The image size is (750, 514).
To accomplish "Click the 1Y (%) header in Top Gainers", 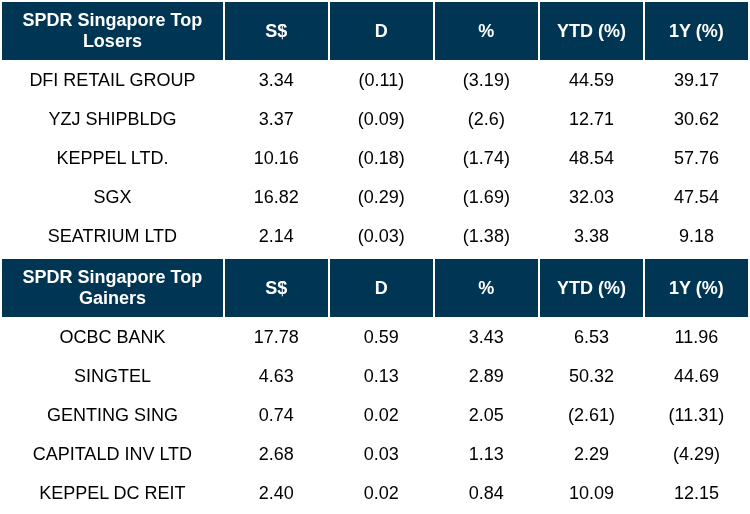I will click(x=696, y=287).
